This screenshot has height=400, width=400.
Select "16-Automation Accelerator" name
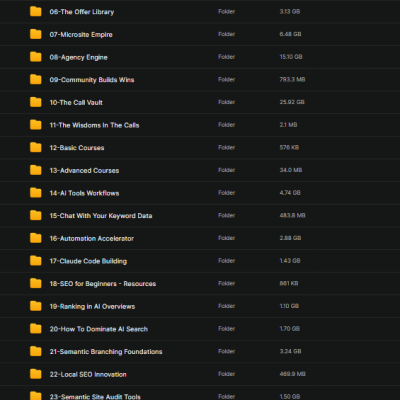pos(92,239)
